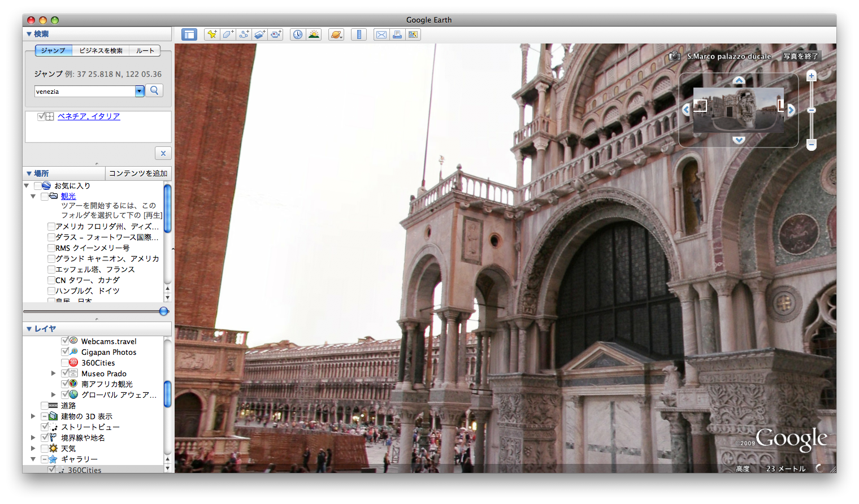This screenshot has width=859, height=504.
Task: Click the photo zoom slider handle
Action: (x=812, y=110)
